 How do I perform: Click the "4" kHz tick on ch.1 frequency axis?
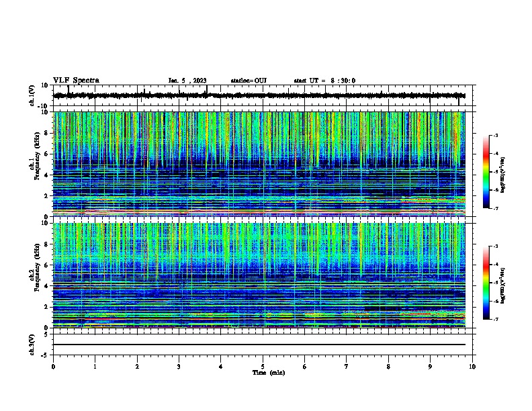[46, 175]
